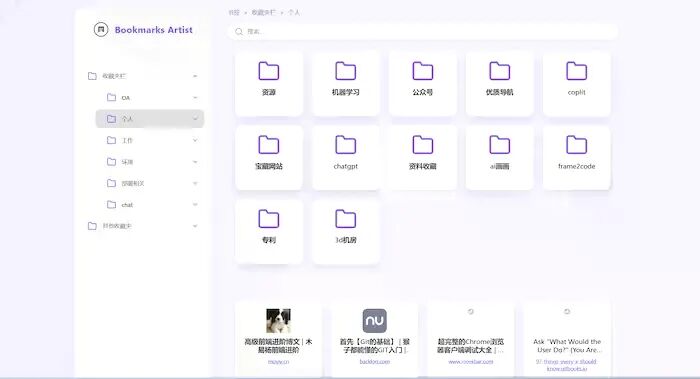Viewport: 700px width, 379px height.
Task: Open the frame2code folder card
Action: click(576, 157)
